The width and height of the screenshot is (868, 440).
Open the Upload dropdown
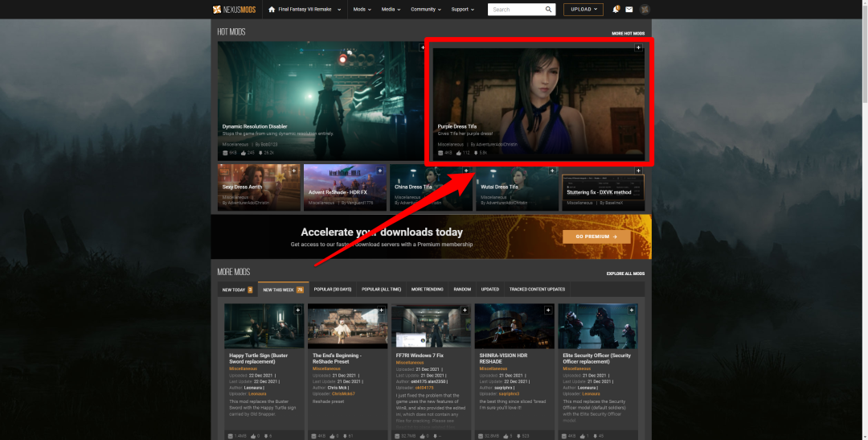coord(583,10)
